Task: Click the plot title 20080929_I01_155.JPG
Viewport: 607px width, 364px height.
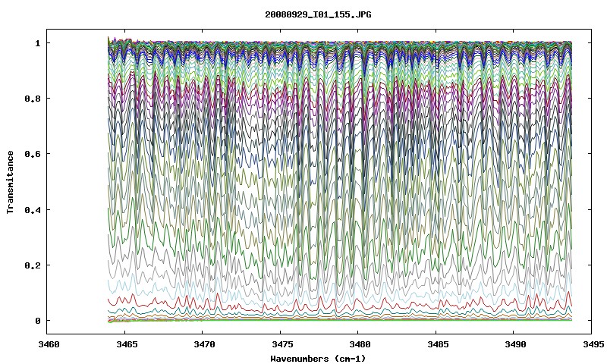Action: point(318,14)
